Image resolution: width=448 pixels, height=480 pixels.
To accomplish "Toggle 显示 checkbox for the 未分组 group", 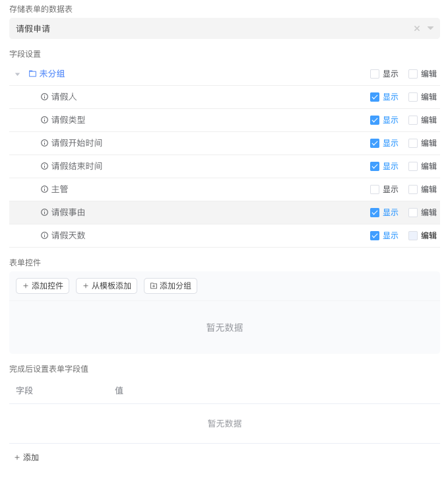I will [x=375, y=74].
